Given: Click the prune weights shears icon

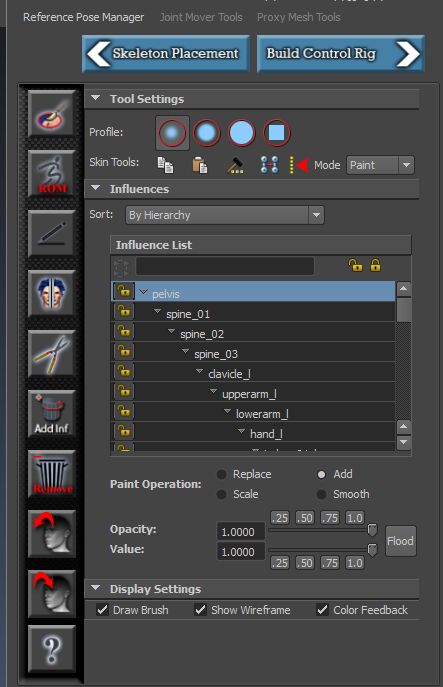Looking at the screenshot, I should pyautogui.click(x=52, y=354).
